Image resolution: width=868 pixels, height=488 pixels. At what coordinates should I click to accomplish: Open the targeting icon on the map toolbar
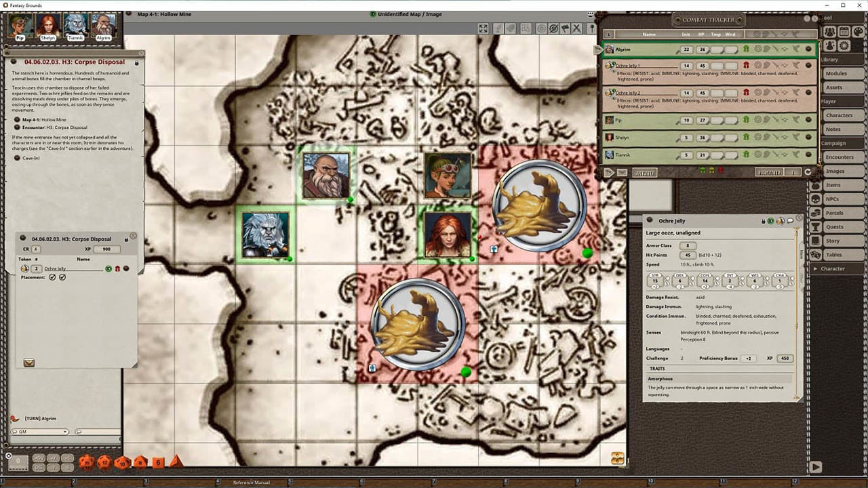(541, 28)
